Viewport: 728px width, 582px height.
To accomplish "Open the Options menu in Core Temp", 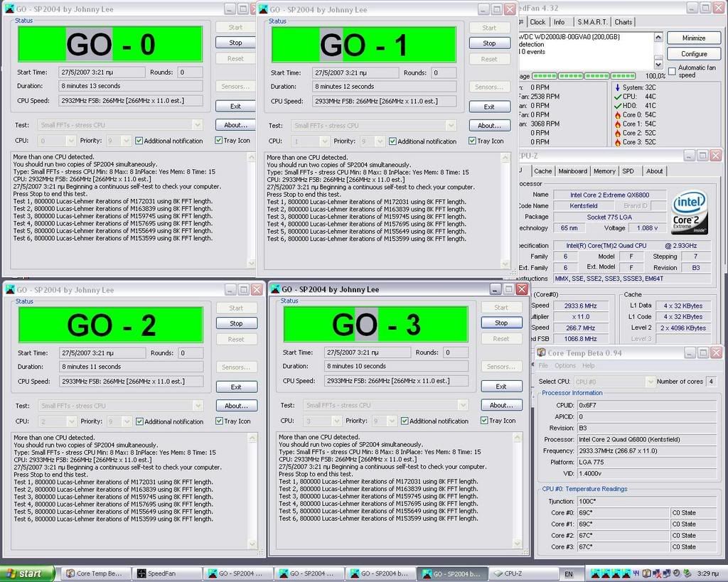I will (564, 366).
